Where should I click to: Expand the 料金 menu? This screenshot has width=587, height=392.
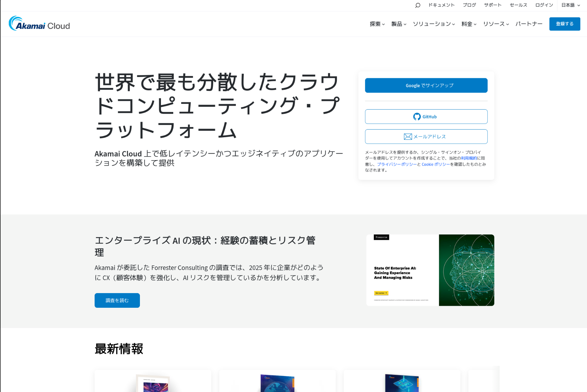[469, 24]
